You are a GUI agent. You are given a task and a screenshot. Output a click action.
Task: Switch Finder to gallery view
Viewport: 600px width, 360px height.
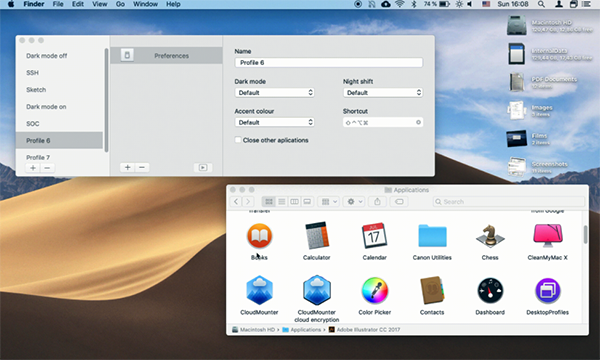307,202
